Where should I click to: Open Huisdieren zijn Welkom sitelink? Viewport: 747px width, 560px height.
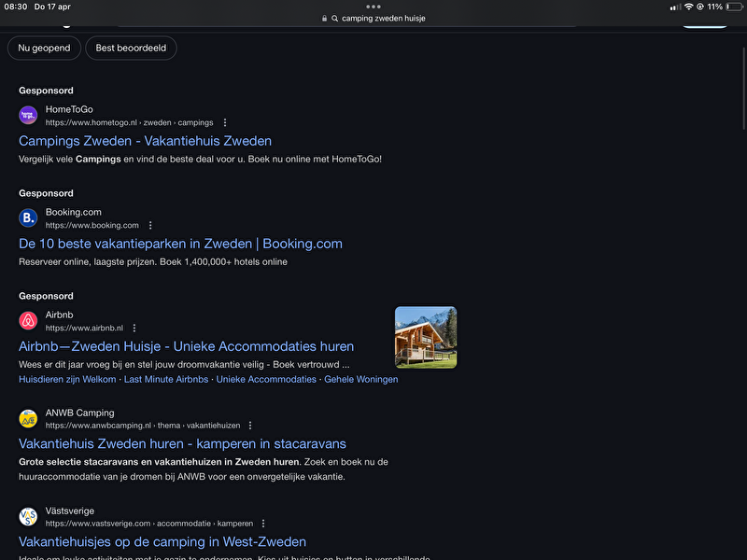[67, 380]
